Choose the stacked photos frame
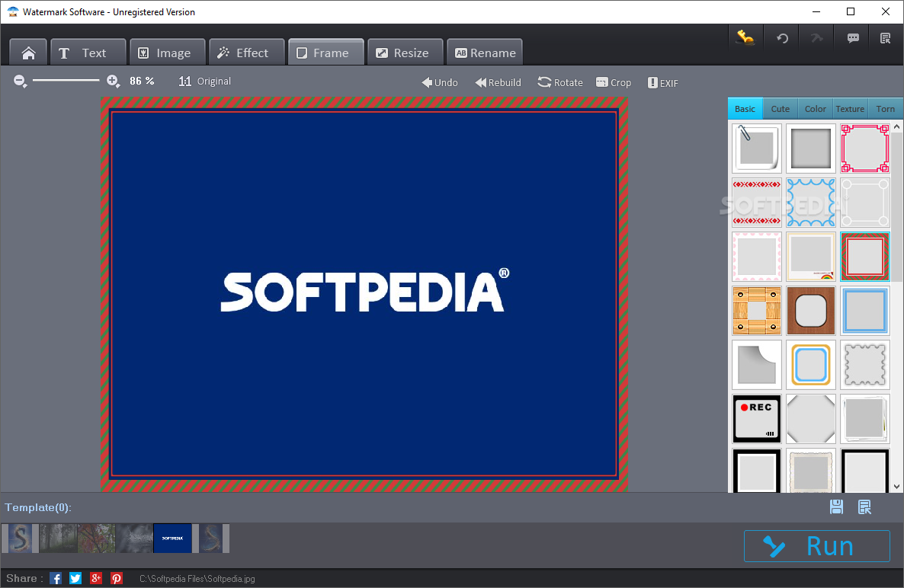The width and height of the screenshot is (904, 588). 865,419
